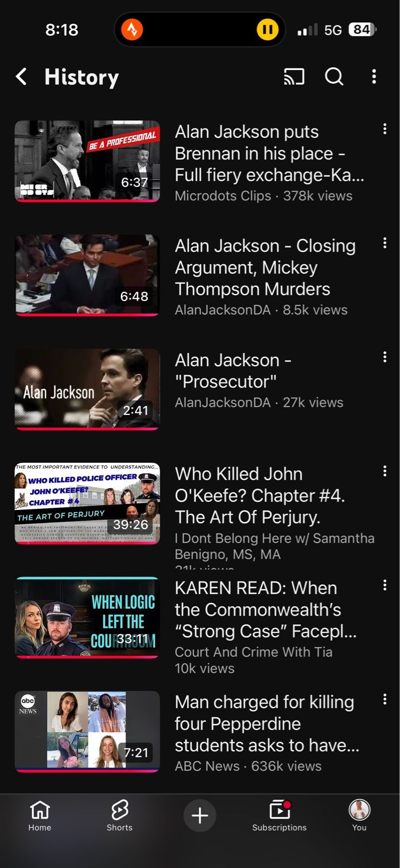Open the You profile tab

359,816
